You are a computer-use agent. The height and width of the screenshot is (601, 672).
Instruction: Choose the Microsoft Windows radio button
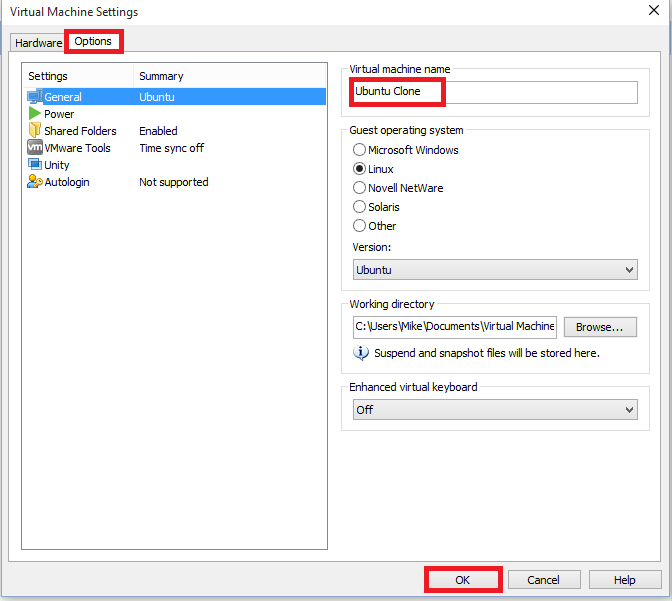pyautogui.click(x=360, y=150)
